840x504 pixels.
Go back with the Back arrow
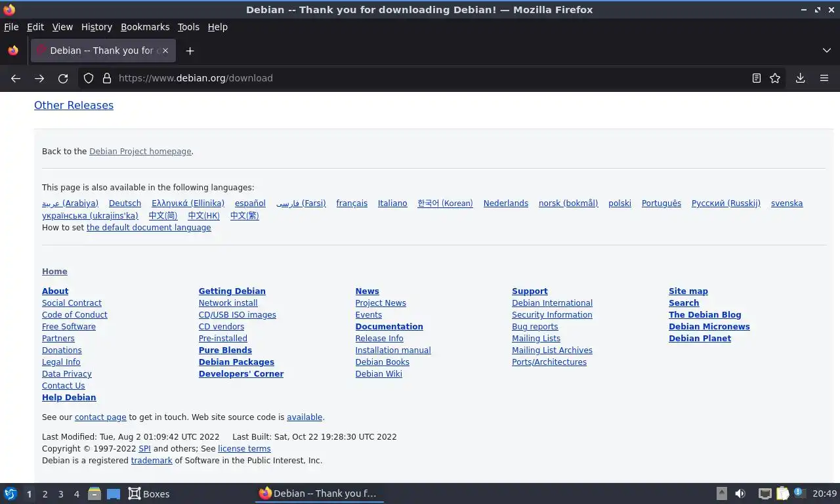[16, 78]
